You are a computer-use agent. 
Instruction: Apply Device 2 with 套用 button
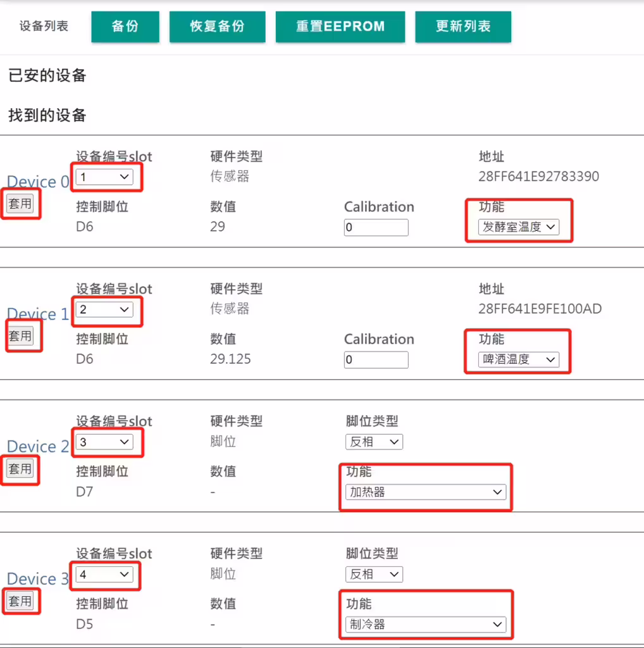click(x=20, y=469)
